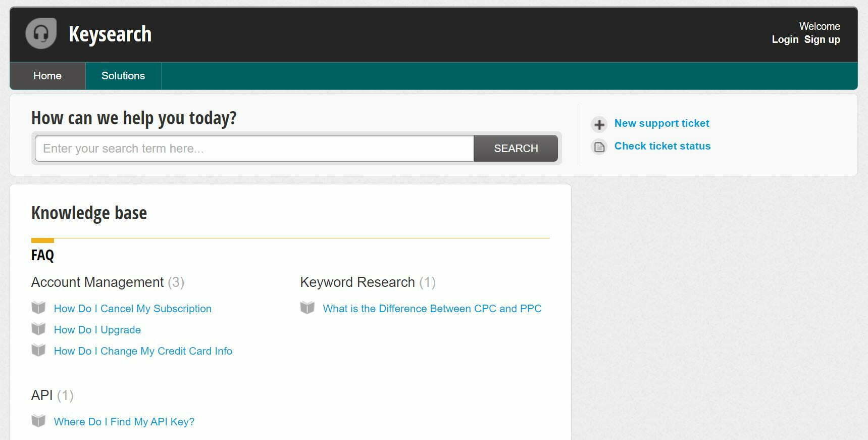This screenshot has height=440, width=868.
Task: Open the Keyword Research category
Action: 358,282
